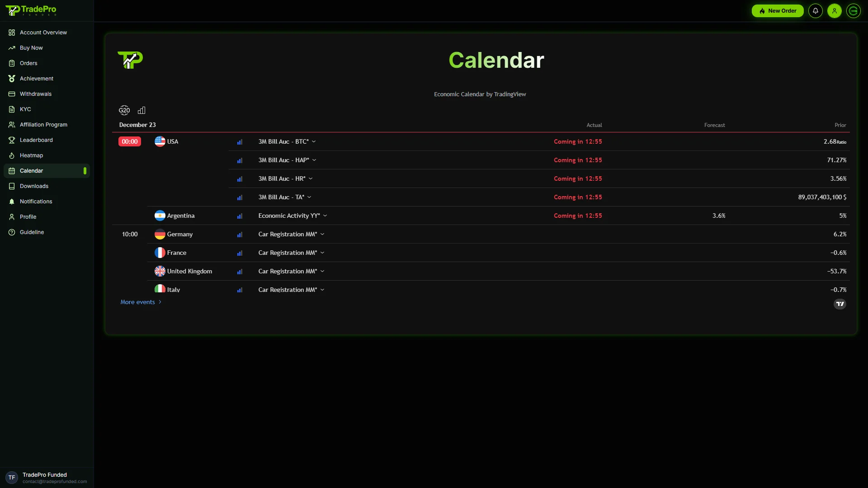Expand the 3M Bill Auc - BTC event

point(287,141)
